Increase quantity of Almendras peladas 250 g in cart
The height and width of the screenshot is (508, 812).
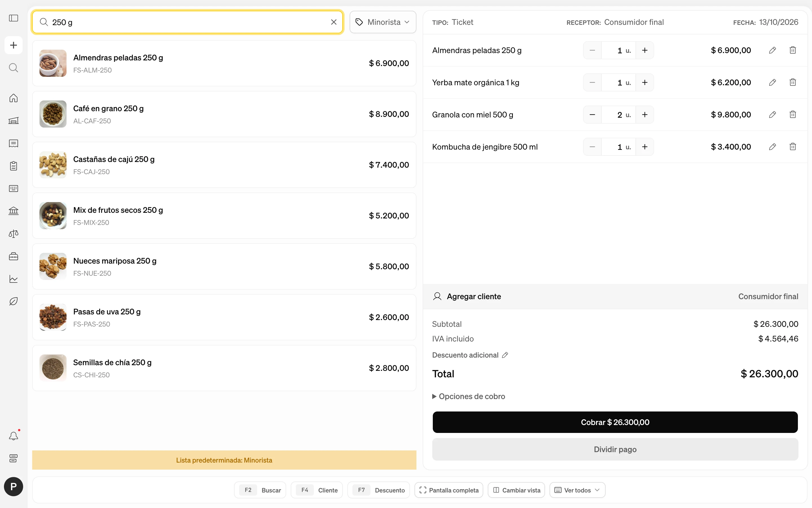tap(645, 51)
